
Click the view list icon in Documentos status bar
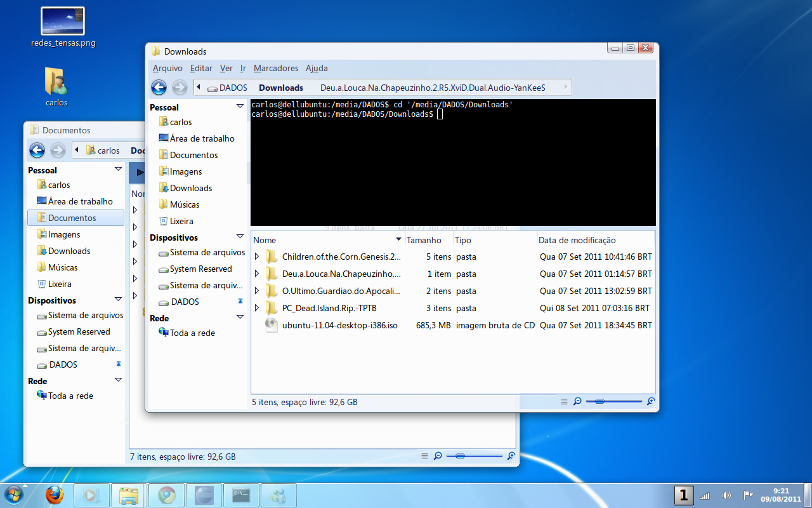pyautogui.click(x=425, y=456)
